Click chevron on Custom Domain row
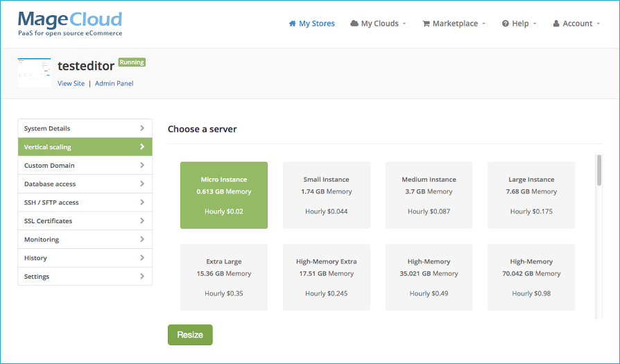This screenshot has width=620, height=364. 142,165
